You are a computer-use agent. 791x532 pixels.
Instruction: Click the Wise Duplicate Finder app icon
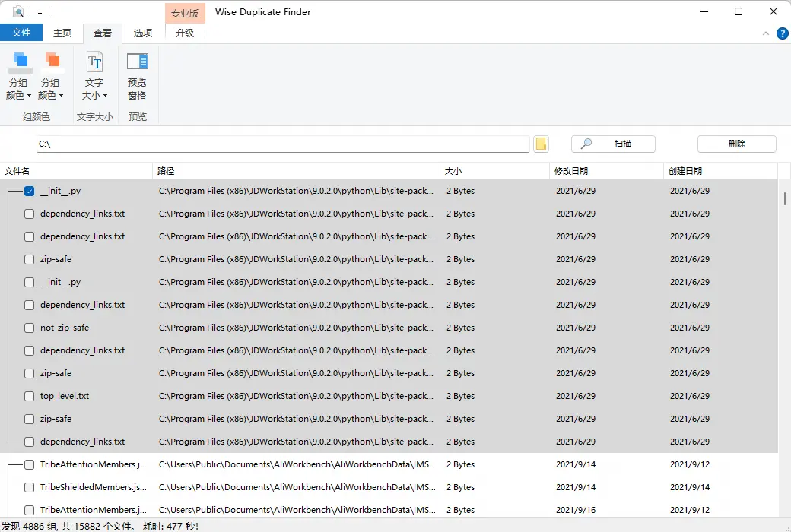point(18,11)
